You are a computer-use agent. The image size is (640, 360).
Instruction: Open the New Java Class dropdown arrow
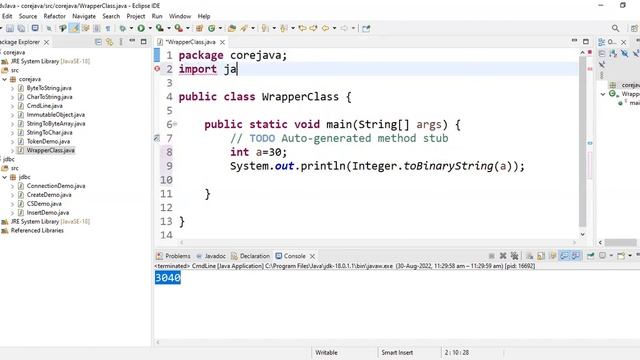[220, 28]
